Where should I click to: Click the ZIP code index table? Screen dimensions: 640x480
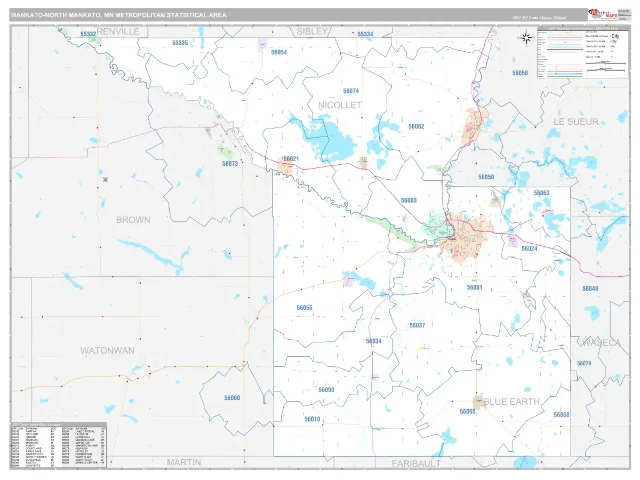[59, 445]
